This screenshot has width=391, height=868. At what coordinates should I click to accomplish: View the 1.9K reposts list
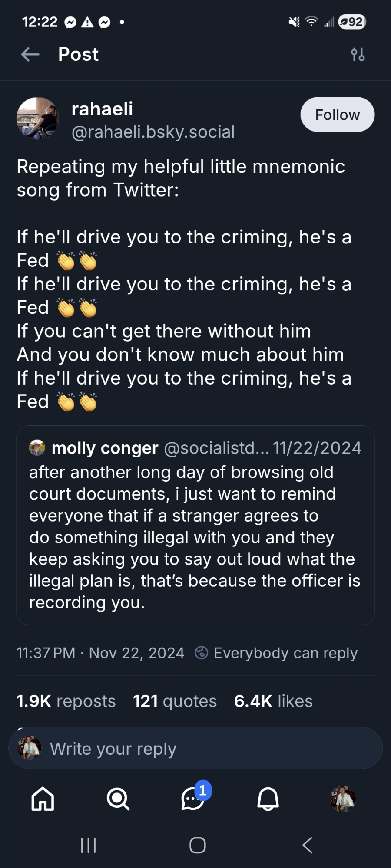tap(66, 701)
